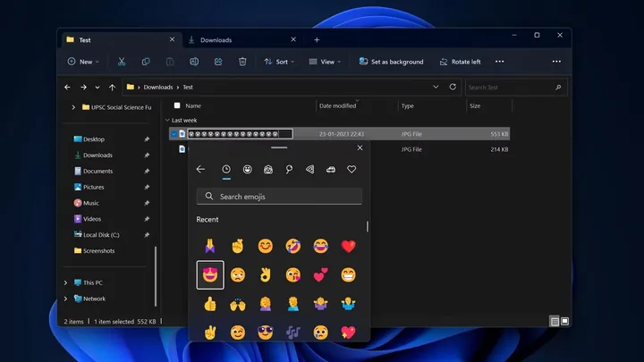The width and height of the screenshot is (644, 362).
Task: Open the Sort dropdown
Action: coord(279,62)
